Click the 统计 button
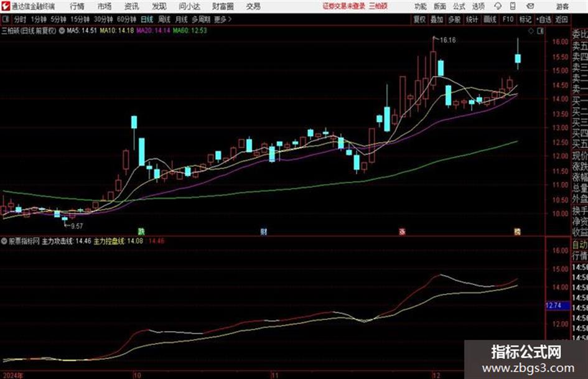 pyautogui.click(x=472, y=19)
